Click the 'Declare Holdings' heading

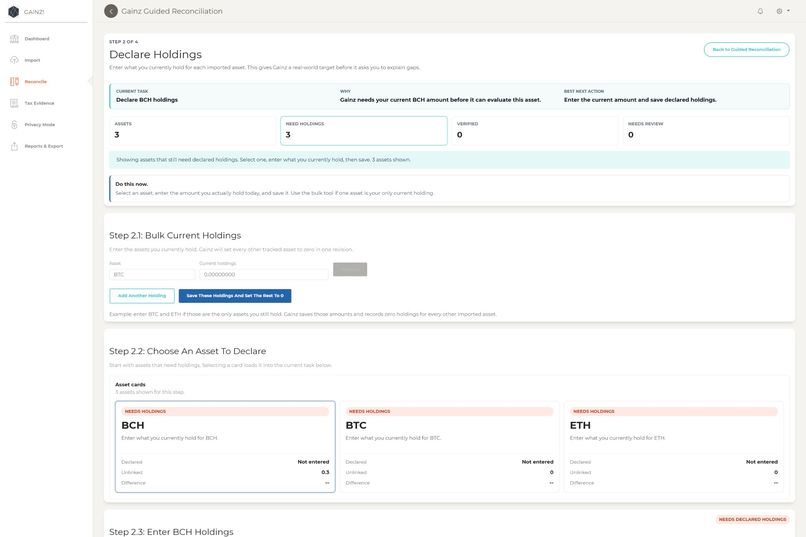[155, 54]
